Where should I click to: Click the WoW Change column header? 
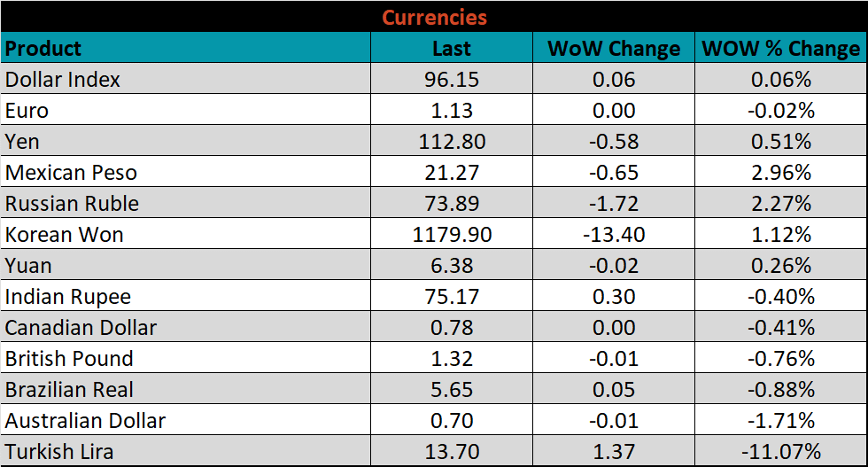[x=614, y=48]
